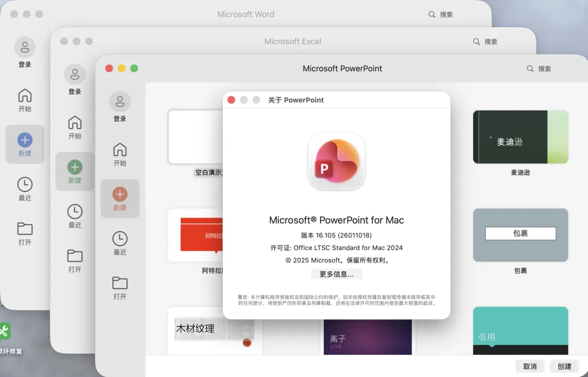The width and height of the screenshot is (588, 377).
Task: Click the Microsoft Word window title
Action: click(246, 14)
